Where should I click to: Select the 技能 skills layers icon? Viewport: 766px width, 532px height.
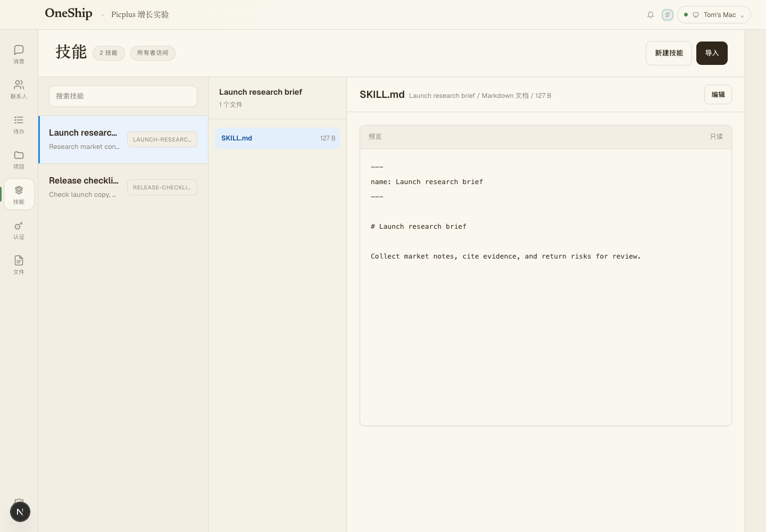click(x=19, y=194)
